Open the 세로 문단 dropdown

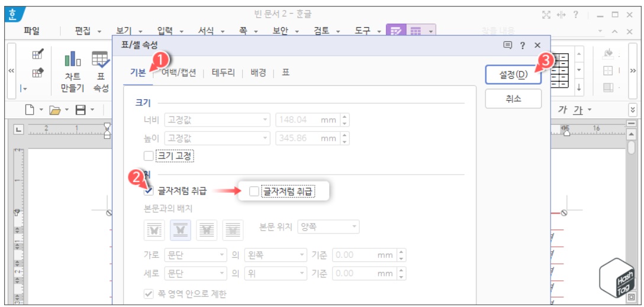pos(195,273)
